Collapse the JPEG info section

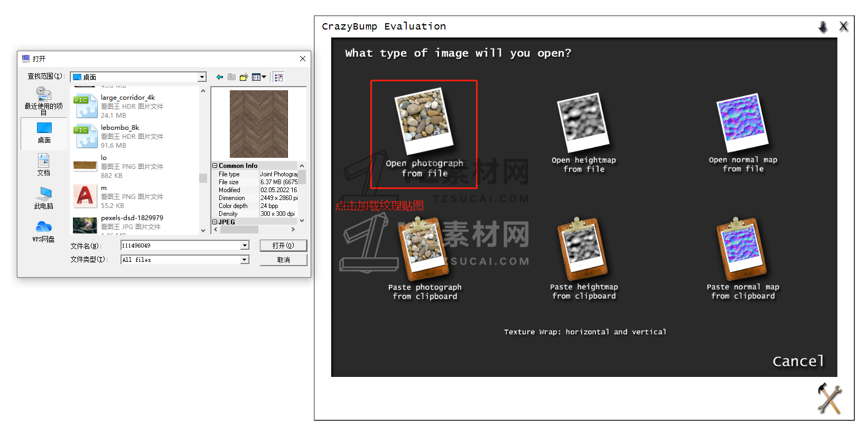point(215,222)
